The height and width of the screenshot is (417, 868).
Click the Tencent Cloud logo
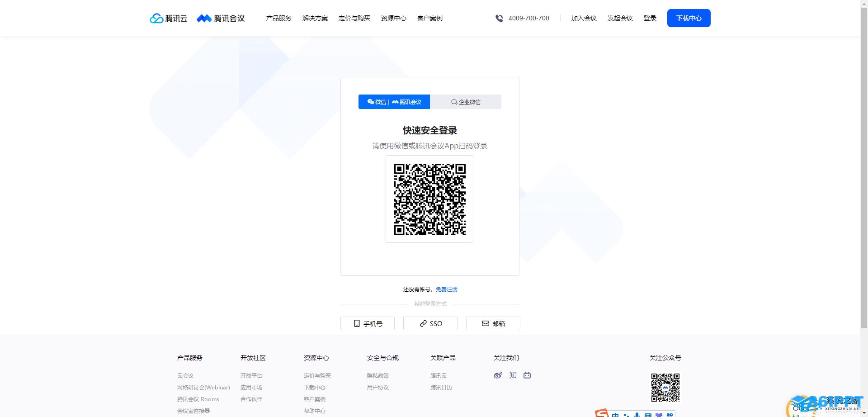(168, 18)
